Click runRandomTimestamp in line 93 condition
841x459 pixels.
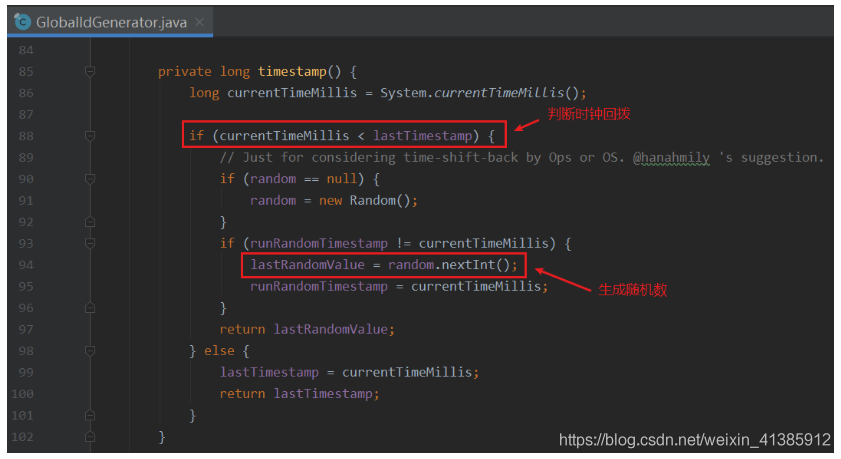click(319, 243)
